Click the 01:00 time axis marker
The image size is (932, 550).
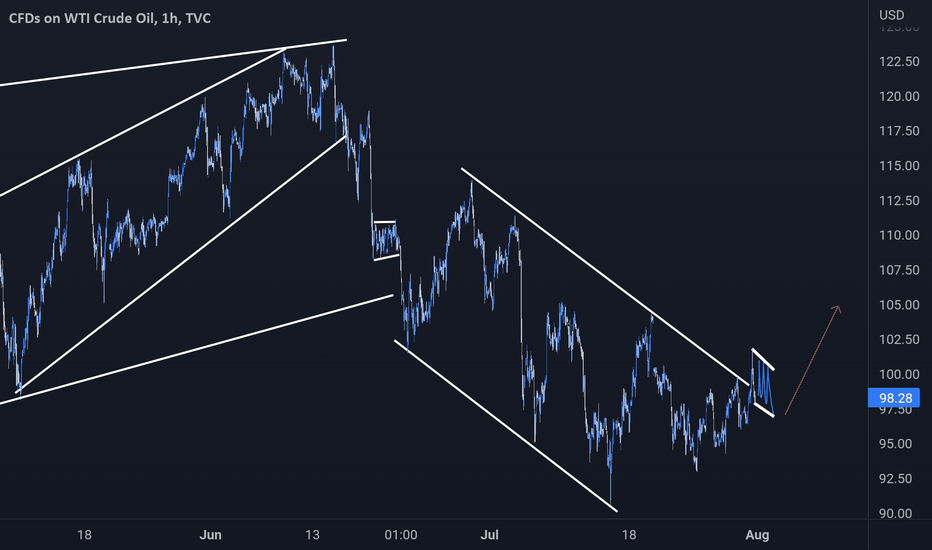click(401, 535)
